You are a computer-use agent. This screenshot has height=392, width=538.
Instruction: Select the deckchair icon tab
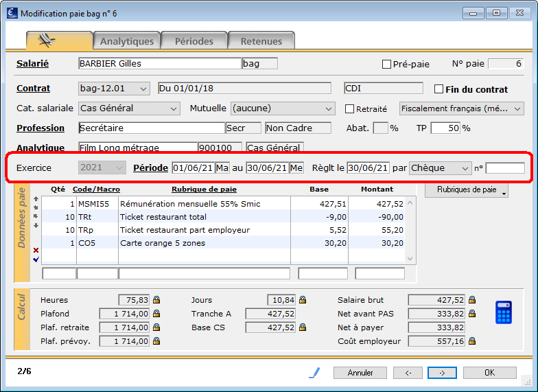pyautogui.click(x=59, y=41)
